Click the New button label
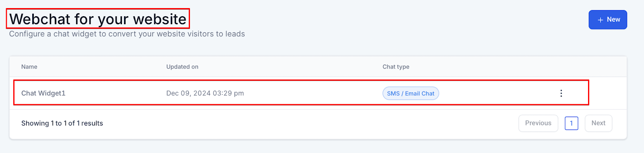644x153 pixels. (x=613, y=19)
